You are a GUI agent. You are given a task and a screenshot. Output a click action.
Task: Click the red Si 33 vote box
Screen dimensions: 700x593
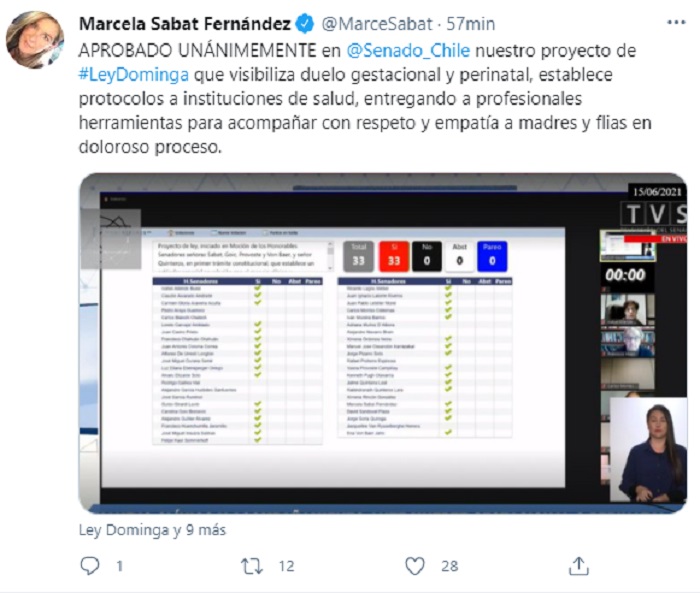[394, 256]
